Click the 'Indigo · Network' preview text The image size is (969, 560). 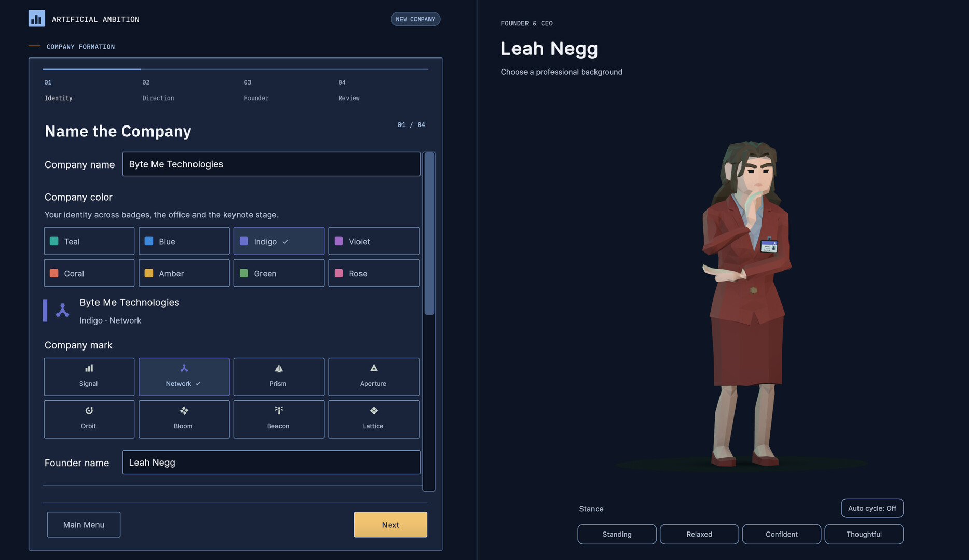click(110, 320)
